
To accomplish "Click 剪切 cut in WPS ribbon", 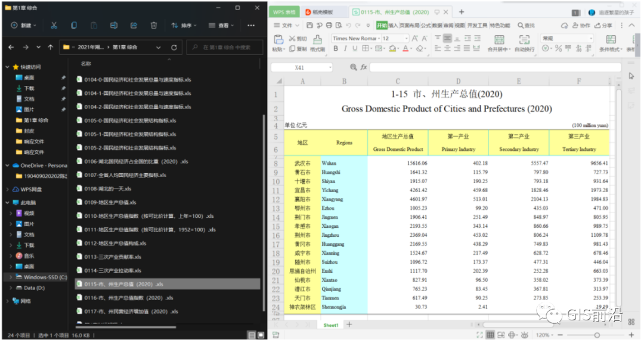I will 298,38.
